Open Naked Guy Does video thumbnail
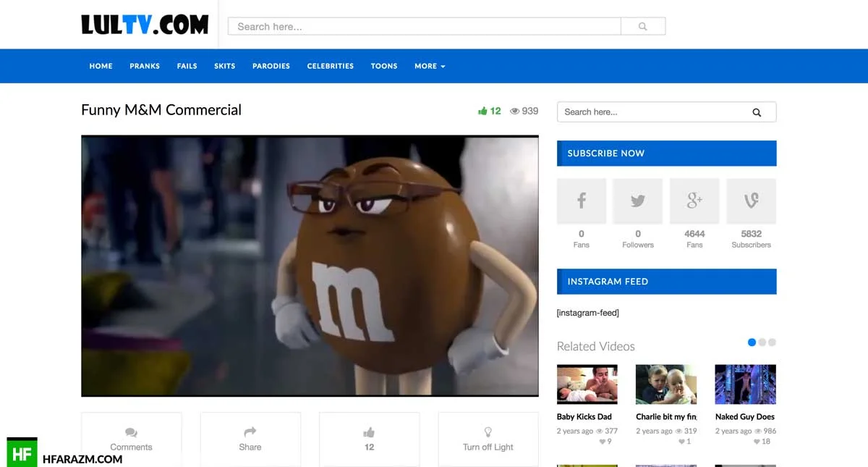868x467 pixels. 745,384
